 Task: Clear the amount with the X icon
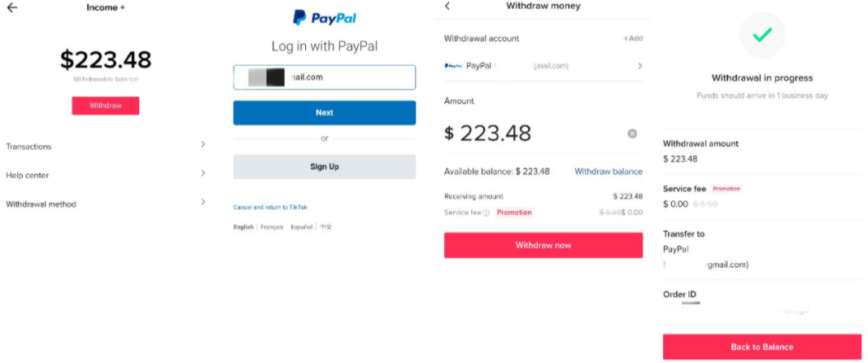pos(632,133)
